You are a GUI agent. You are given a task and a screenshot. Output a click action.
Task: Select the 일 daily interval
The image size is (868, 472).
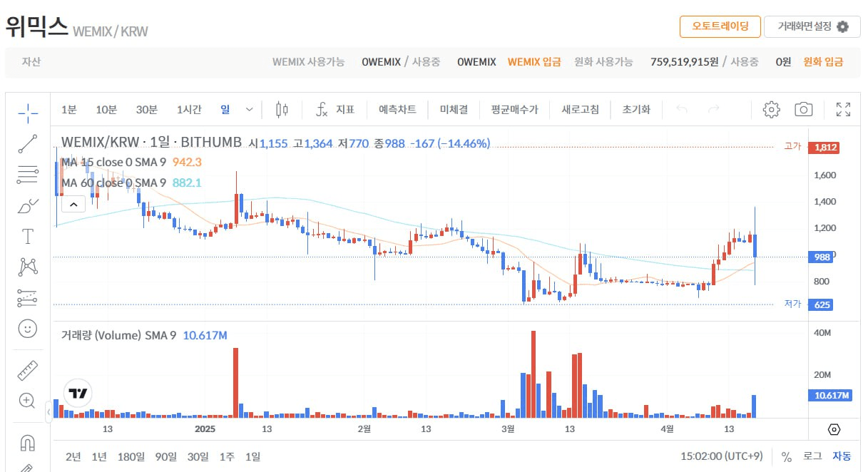click(225, 110)
